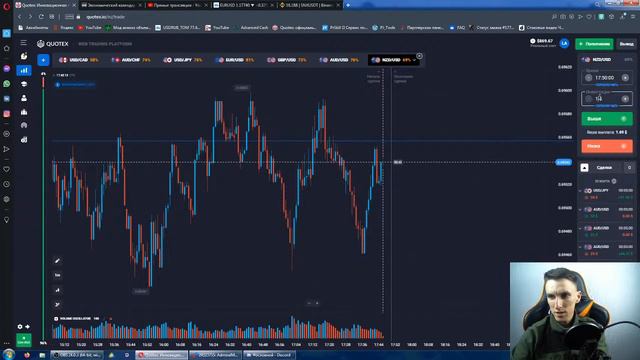Switch to AUD/USD asset tab
The height and width of the screenshot is (360, 640).
pyautogui.click(x=339, y=60)
